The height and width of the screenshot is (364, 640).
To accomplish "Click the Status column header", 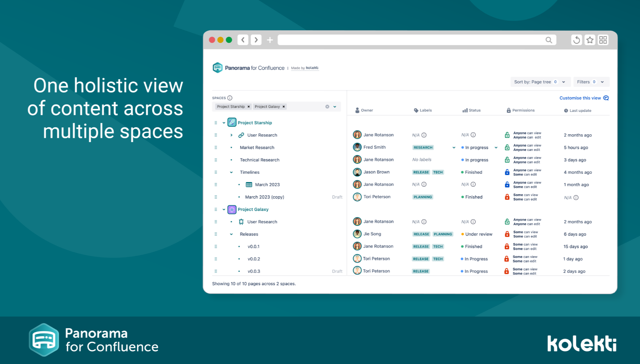I will coord(471,110).
